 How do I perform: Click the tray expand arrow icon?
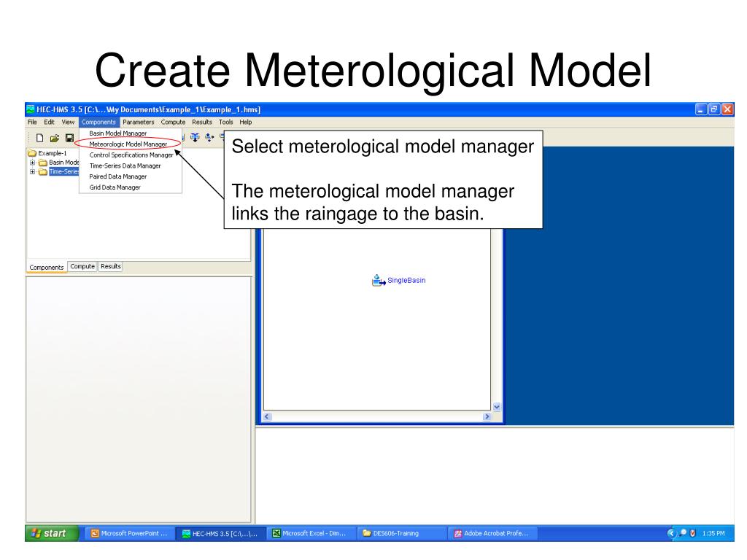[x=672, y=533]
